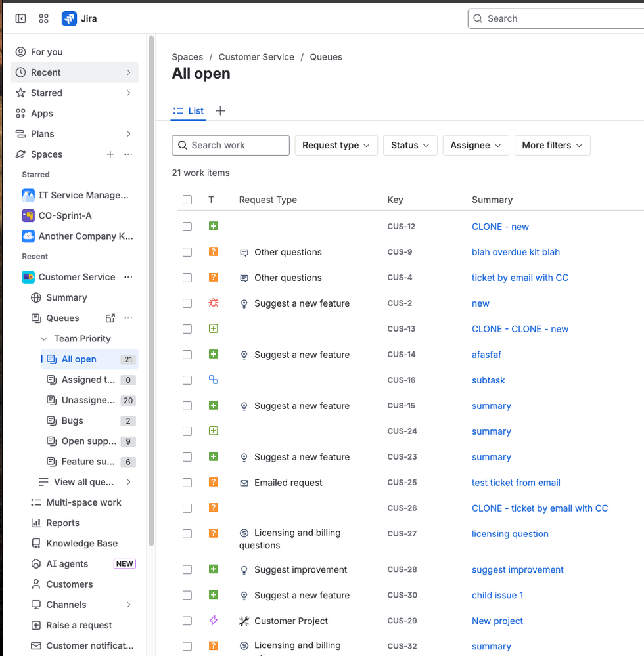The height and width of the screenshot is (656, 644).
Task: Open the Multi-space work item
Action: (83, 502)
